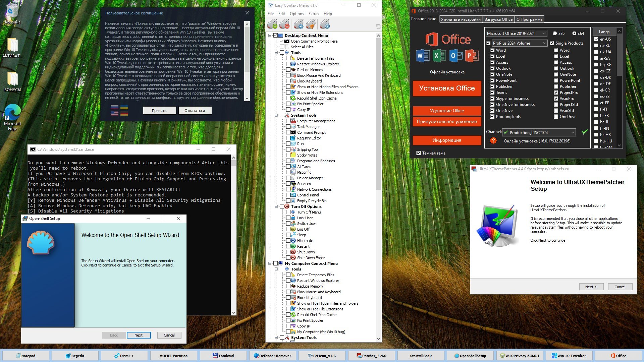Select the Microsoft Edge desktop shortcut
644x362 pixels.
tap(12, 117)
